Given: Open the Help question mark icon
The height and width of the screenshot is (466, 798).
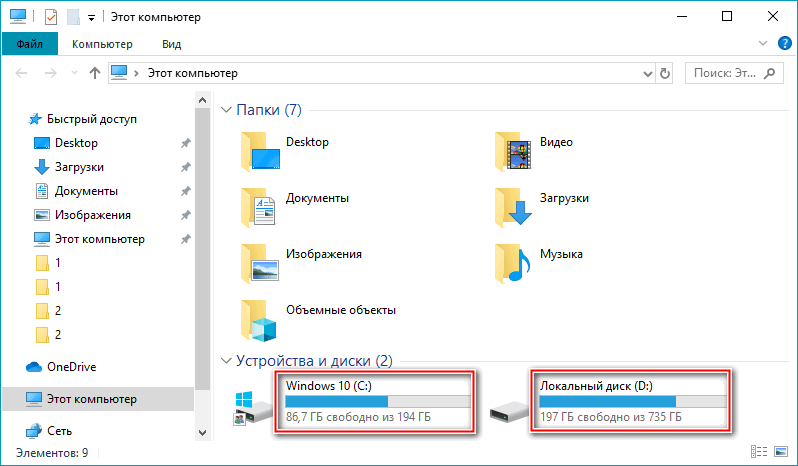Looking at the screenshot, I should (x=785, y=43).
